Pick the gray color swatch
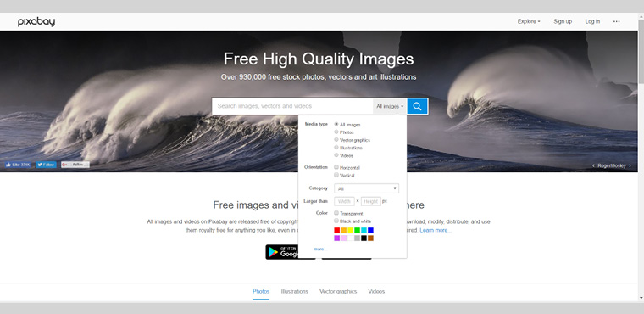 click(358, 238)
